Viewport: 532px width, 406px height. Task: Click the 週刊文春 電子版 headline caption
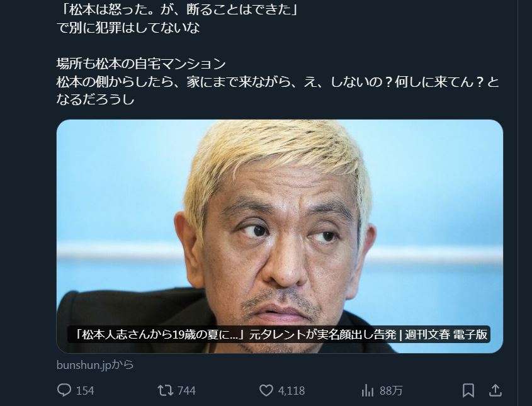(x=279, y=334)
